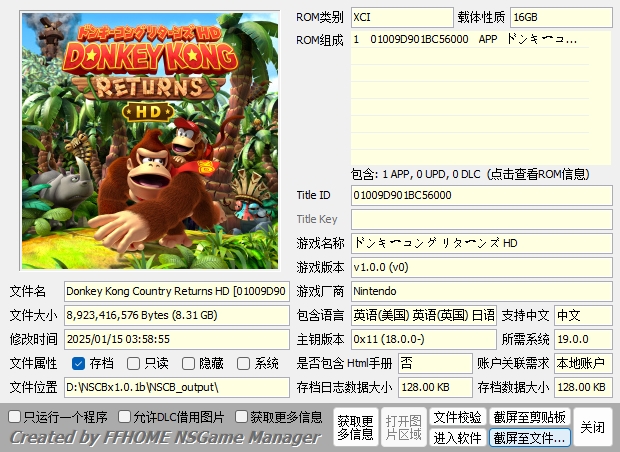The width and height of the screenshot is (620, 452).
Task: Click the 截屏至文件... button
Action: point(529,438)
